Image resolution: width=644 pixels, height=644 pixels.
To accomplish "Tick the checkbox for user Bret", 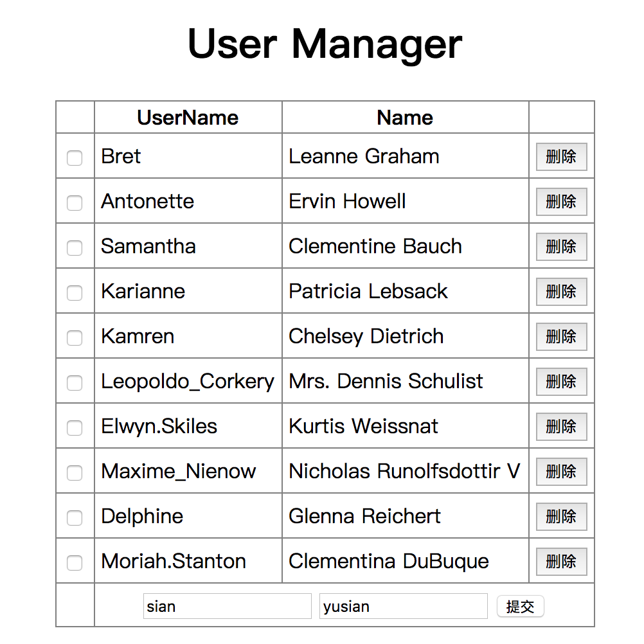I will pyautogui.click(x=75, y=157).
